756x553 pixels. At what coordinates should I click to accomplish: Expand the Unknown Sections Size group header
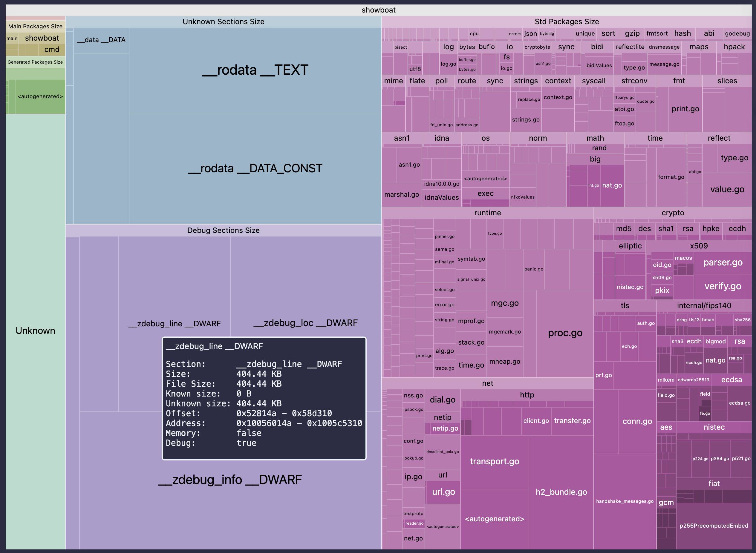tap(224, 21)
